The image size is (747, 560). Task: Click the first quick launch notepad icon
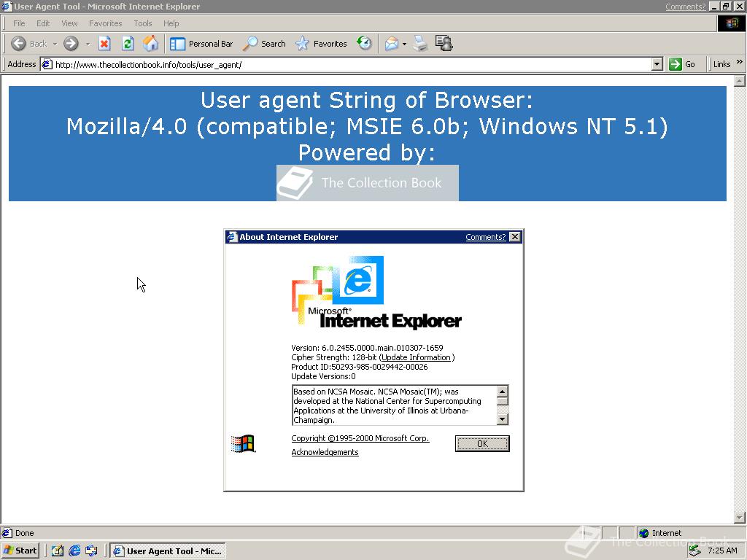click(58, 551)
